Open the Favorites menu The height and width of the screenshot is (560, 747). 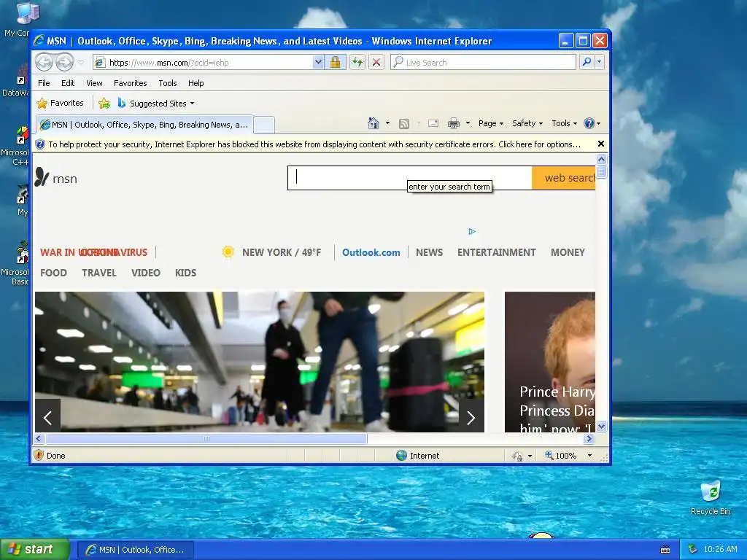(130, 83)
